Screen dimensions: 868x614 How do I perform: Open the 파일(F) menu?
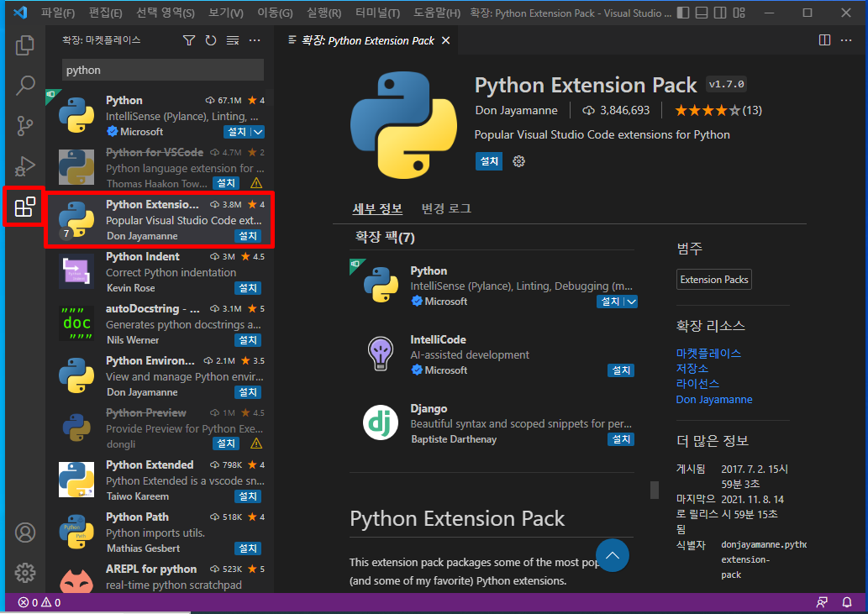pyautogui.click(x=58, y=13)
